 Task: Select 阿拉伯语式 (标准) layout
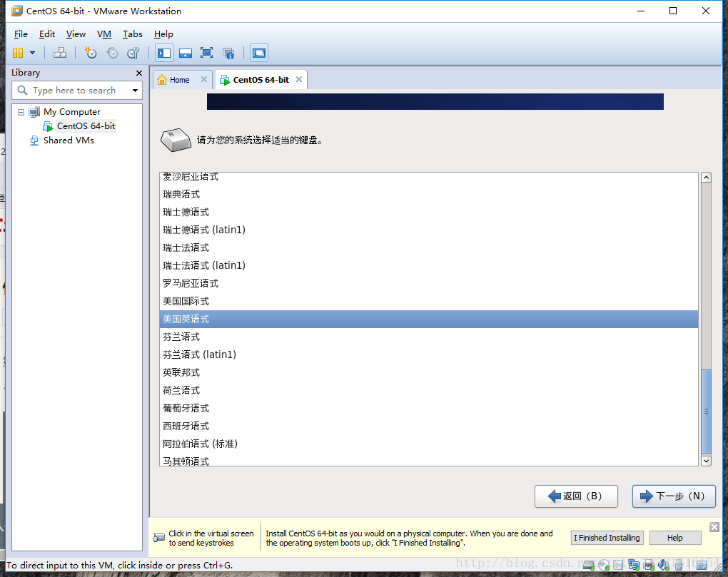coord(428,444)
